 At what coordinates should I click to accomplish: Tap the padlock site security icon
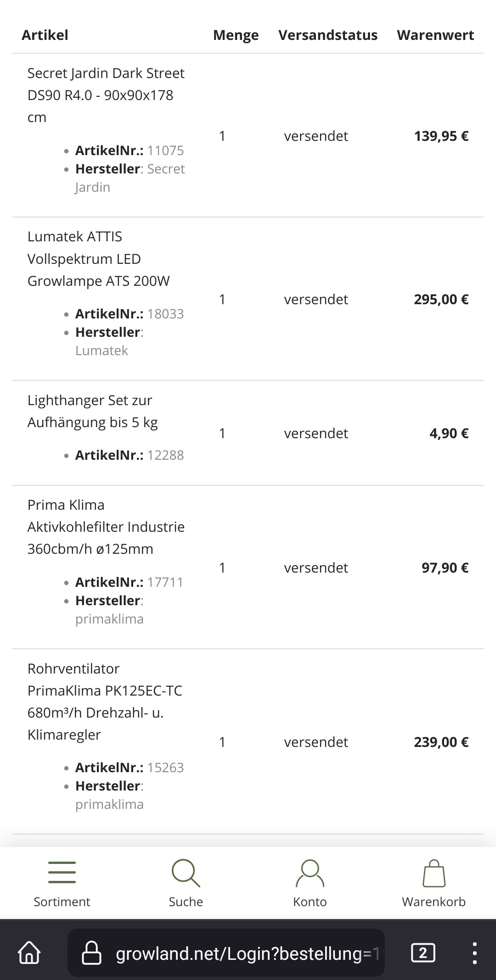tap(91, 954)
